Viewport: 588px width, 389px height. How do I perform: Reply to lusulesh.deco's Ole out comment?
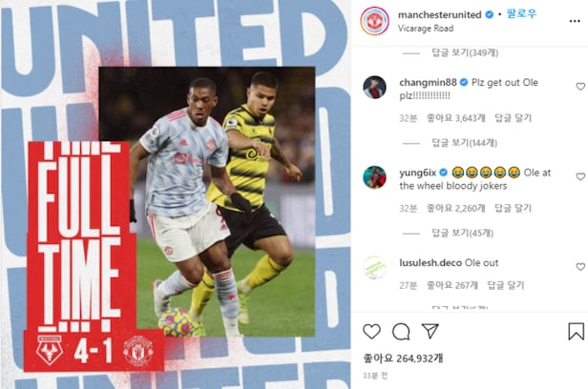(505, 286)
